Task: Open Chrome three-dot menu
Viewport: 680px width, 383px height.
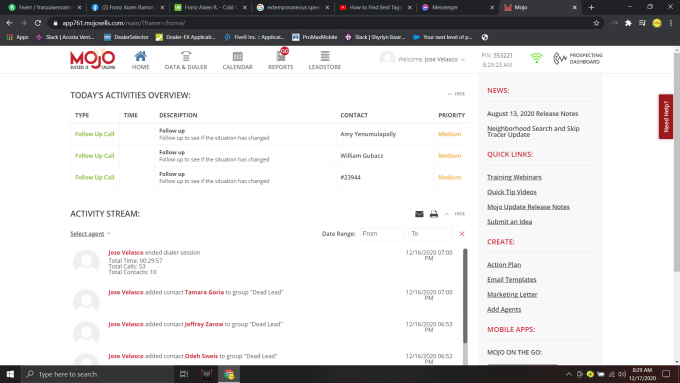Action: coord(671,23)
